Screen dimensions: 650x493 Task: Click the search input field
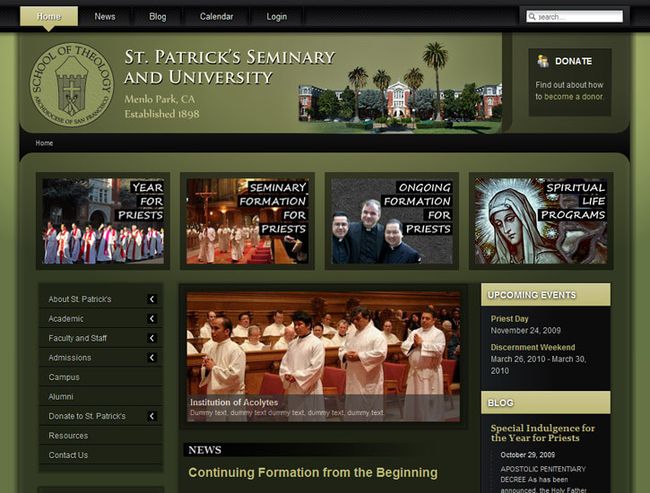coord(575,17)
